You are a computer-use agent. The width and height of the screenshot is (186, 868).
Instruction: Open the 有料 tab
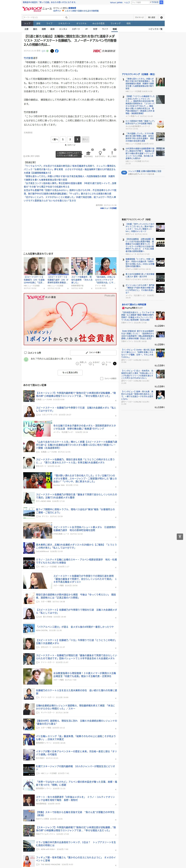click(128, 24)
